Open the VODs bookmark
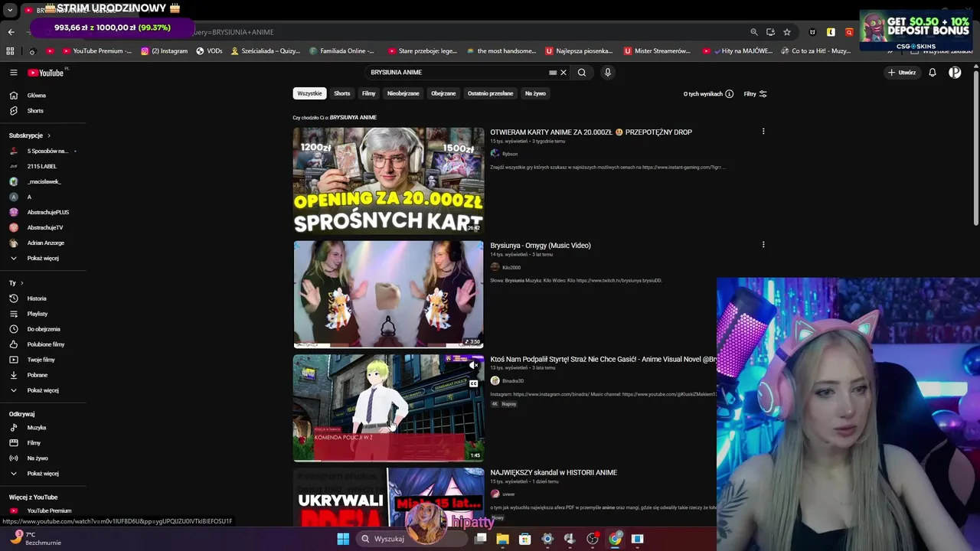 click(x=209, y=51)
